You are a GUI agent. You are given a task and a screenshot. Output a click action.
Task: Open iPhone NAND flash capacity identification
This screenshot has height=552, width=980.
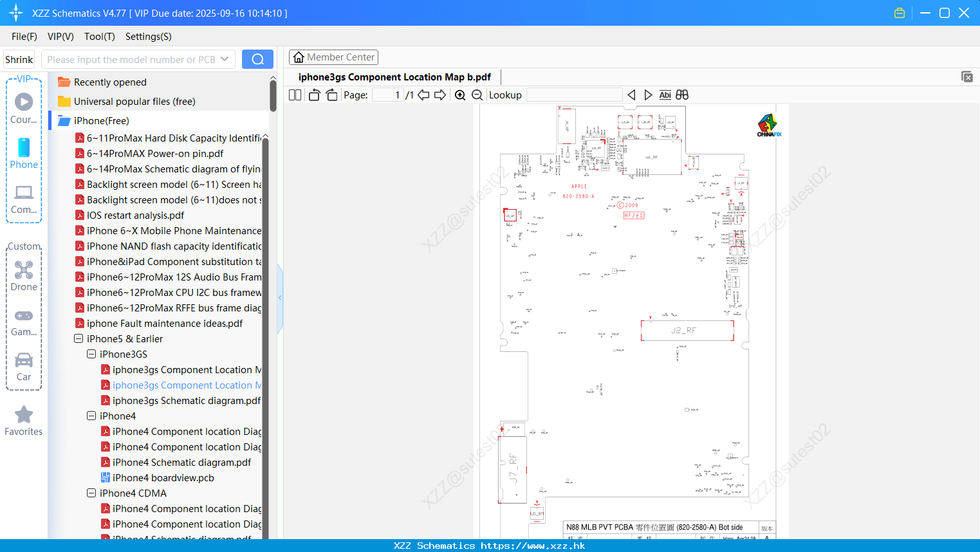point(174,246)
